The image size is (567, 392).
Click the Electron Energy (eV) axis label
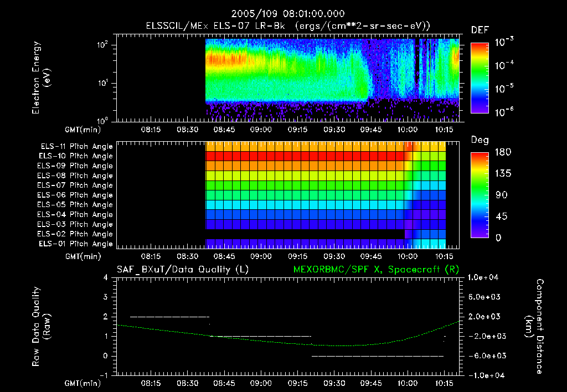click(41, 78)
